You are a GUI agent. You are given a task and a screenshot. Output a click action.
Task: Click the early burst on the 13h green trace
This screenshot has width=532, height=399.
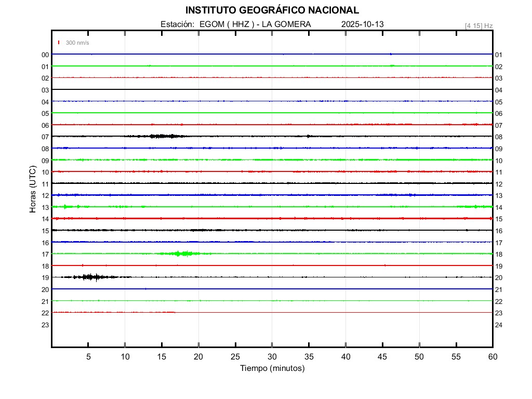tap(65, 207)
